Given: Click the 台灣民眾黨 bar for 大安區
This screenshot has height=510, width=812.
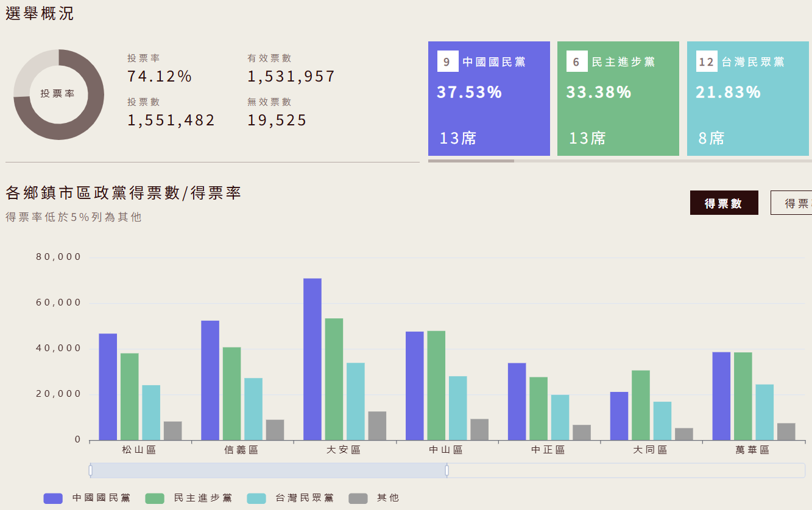Looking at the screenshot, I should (356, 402).
